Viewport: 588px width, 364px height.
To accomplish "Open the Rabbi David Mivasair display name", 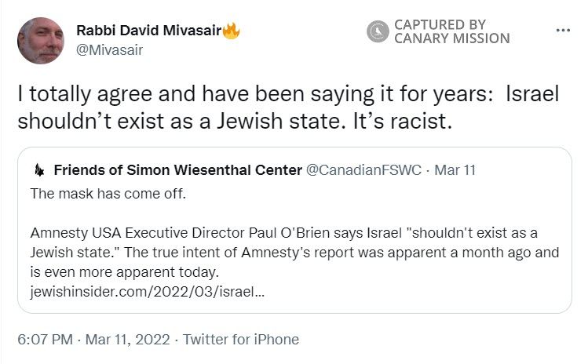I will pyautogui.click(x=148, y=31).
